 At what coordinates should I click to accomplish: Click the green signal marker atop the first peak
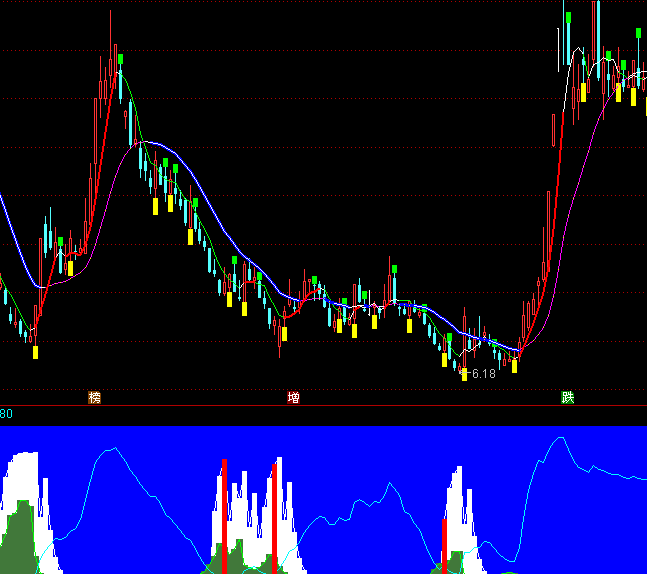120,59
